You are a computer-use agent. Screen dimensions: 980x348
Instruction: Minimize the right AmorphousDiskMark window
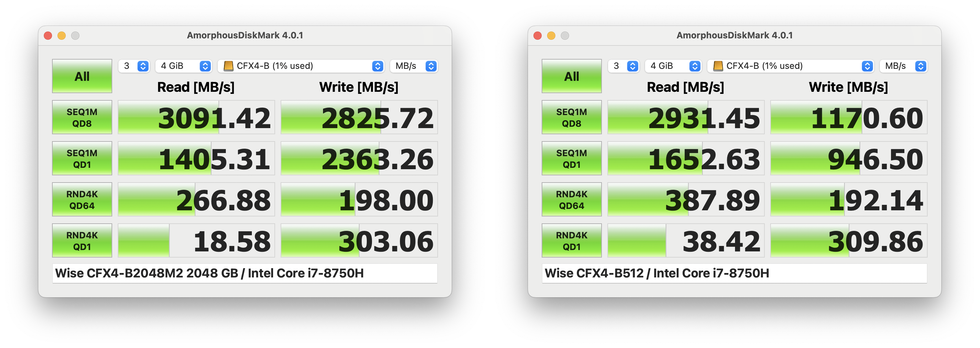[x=551, y=35]
